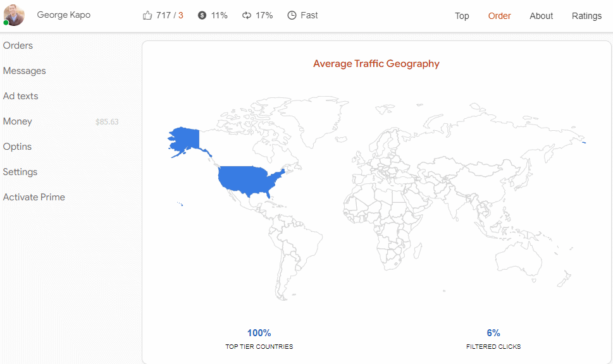Click the dollar coin sales icon

(x=202, y=15)
